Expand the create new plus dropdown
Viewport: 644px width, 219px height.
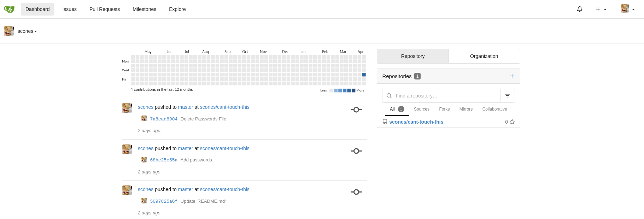click(x=601, y=9)
